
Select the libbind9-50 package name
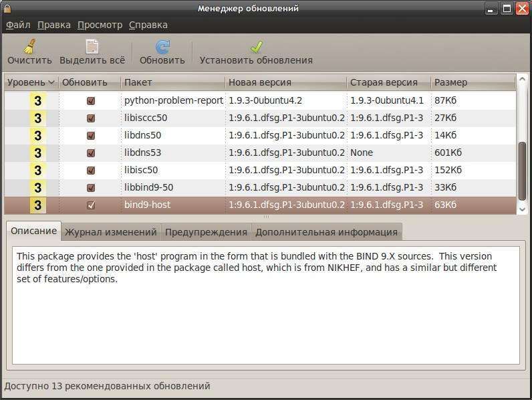[148, 187]
